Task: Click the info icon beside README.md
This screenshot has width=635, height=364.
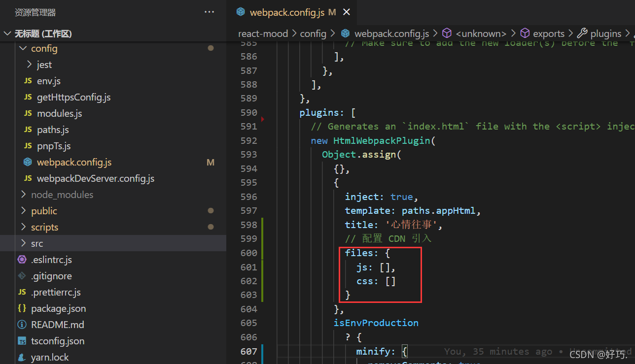Action: pyautogui.click(x=22, y=325)
